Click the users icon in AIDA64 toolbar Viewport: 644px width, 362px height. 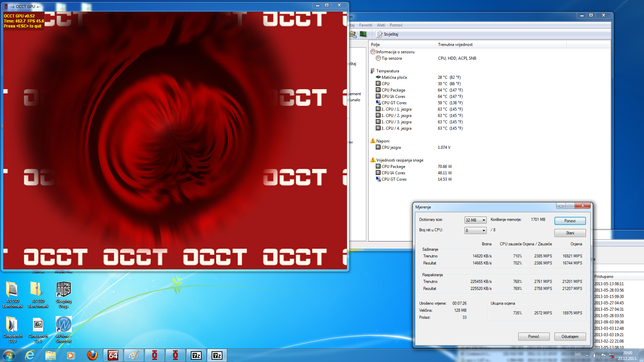[x=353, y=34]
